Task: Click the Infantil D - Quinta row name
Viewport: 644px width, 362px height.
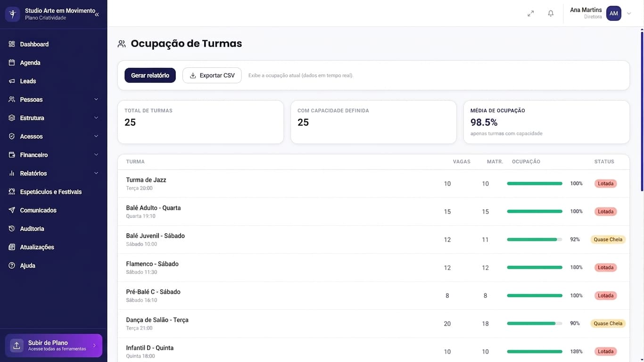Action: click(x=149, y=348)
